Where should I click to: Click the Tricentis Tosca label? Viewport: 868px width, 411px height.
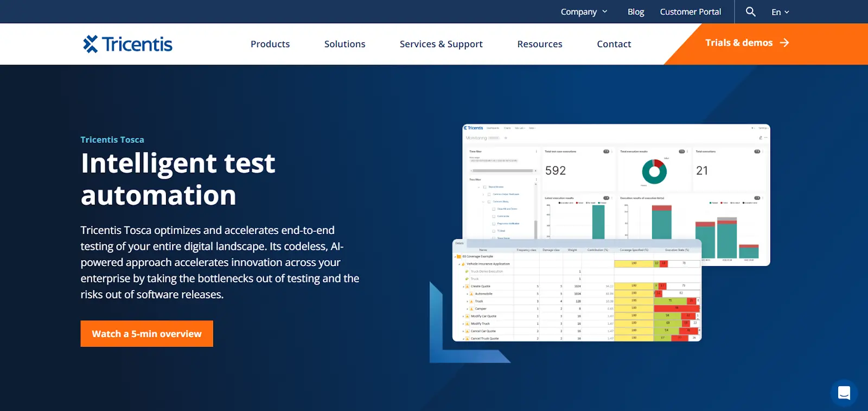112,140
